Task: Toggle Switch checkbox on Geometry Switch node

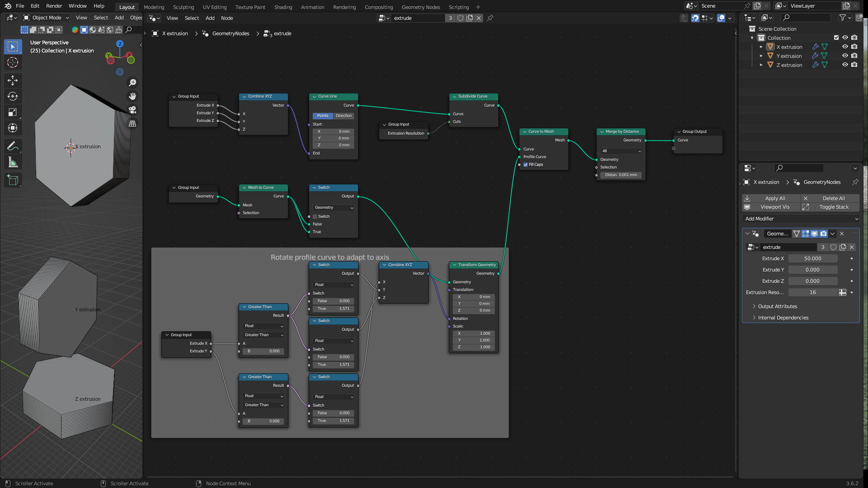Action: tap(315, 216)
